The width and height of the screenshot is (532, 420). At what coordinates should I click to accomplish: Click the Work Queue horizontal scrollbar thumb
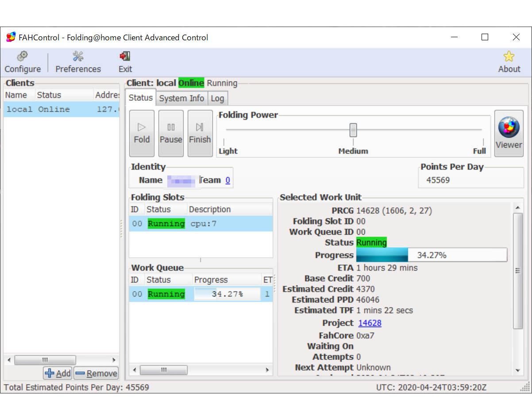click(163, 369)
